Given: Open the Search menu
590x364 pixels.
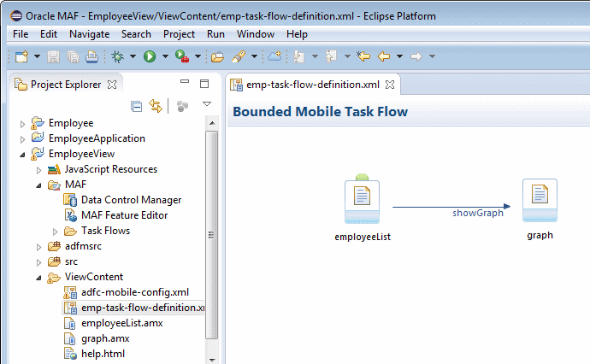Looking at the screenshot, I should 136,34.
